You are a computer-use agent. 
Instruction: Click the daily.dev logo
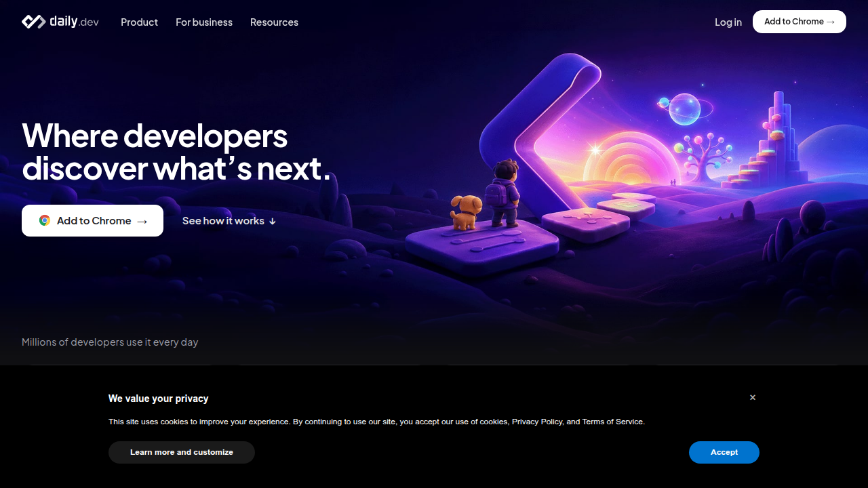[60, 22]
